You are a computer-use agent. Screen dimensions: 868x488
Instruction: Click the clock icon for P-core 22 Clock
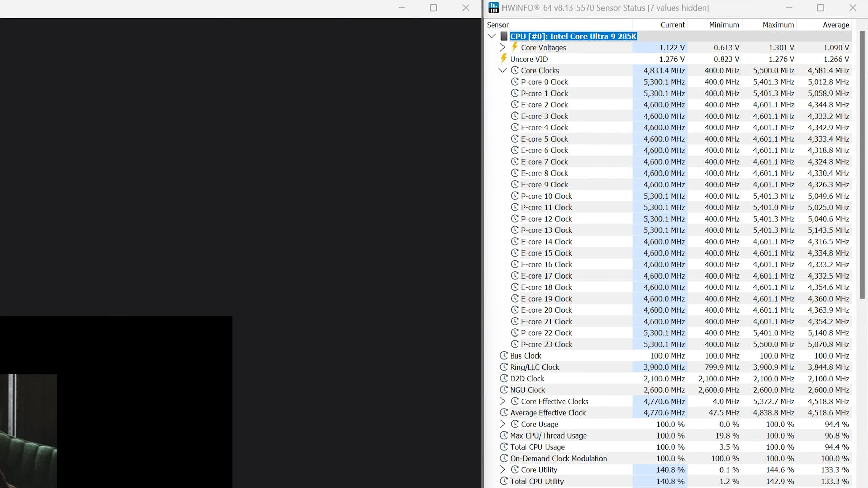coord(515,333)
